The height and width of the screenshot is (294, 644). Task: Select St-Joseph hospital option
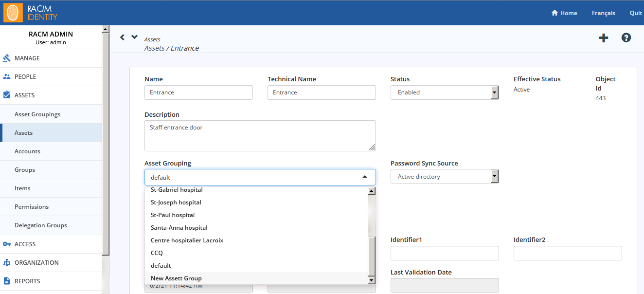[256, 202]
